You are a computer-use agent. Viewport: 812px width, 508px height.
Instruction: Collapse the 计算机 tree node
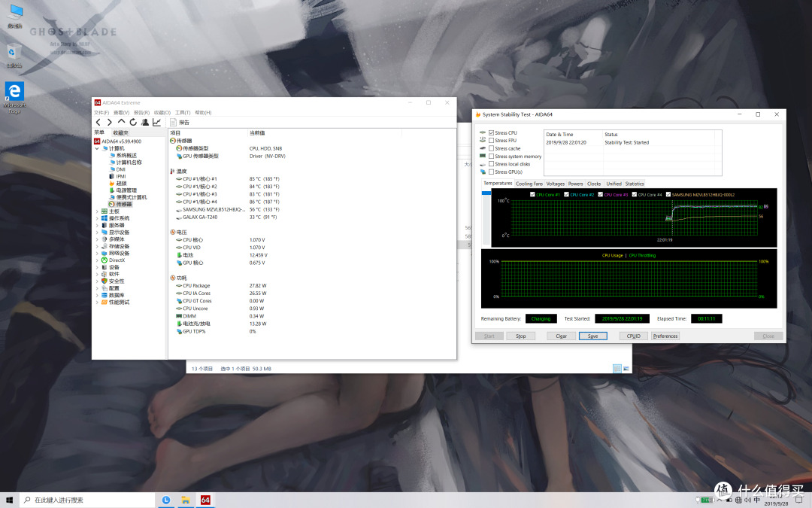[97, 148]
